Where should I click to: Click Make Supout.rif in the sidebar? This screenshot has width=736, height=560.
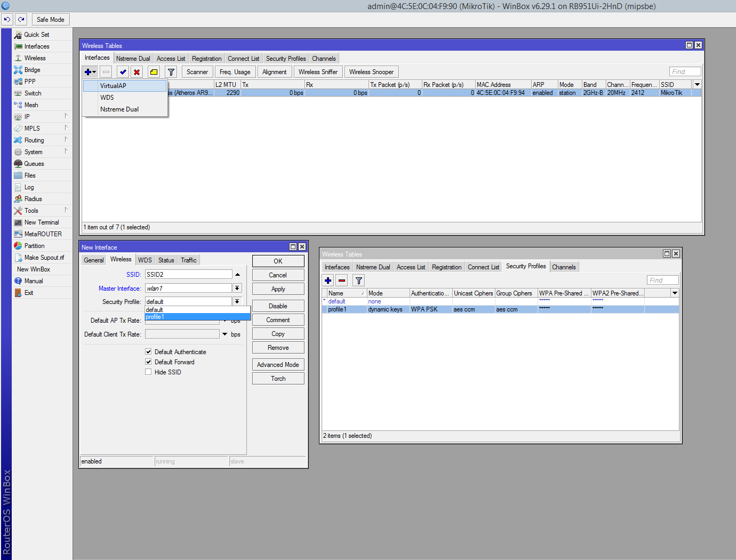[x=44, y=258]
